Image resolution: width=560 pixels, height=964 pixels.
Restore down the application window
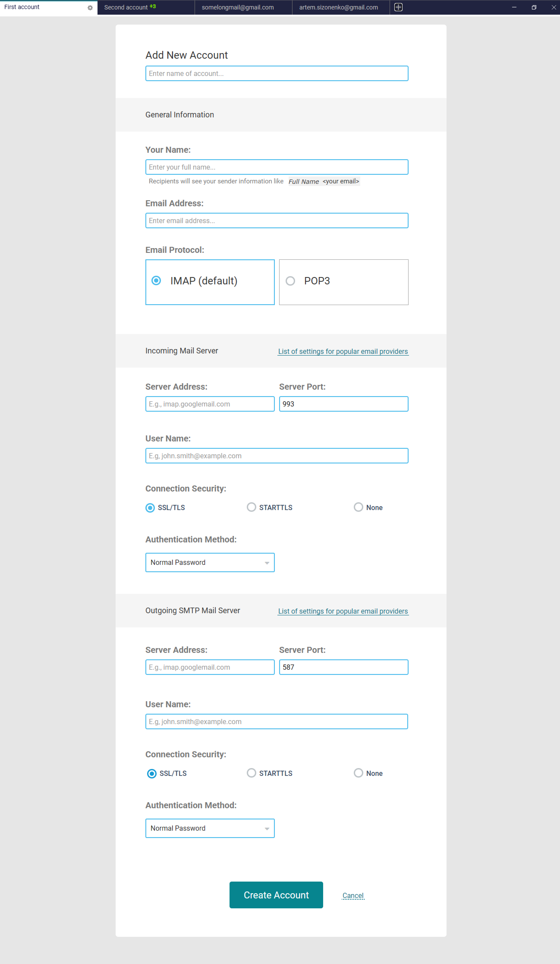pyautogui.click(x=534, y=7)
